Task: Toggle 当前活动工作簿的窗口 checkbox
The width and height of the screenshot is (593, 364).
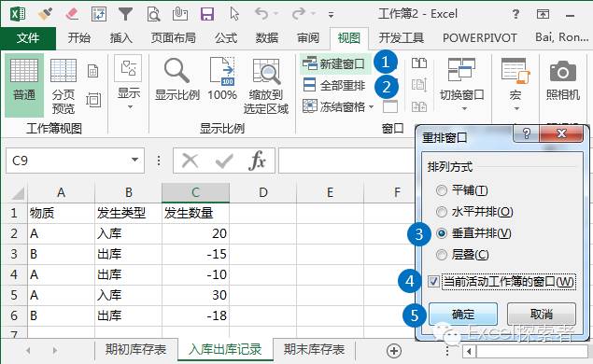Action: (x=433, y=282)
